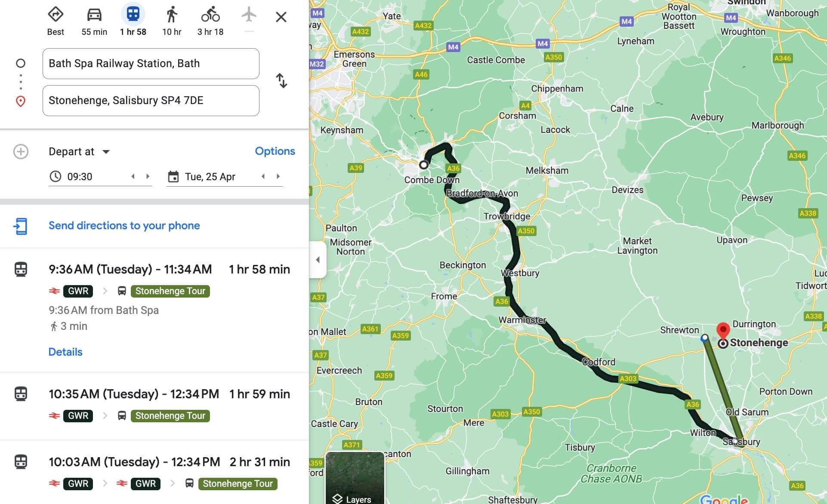Image resolution: width=827 pixels, height=504 pixels.
Task: Click the Details link for first route
Action: click(65, 351)
